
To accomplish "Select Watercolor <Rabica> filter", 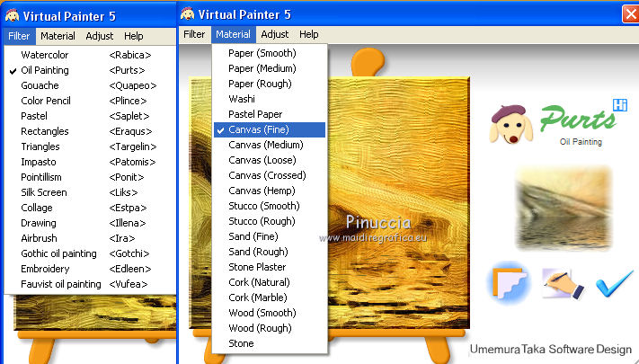I will tap(90, 55).
